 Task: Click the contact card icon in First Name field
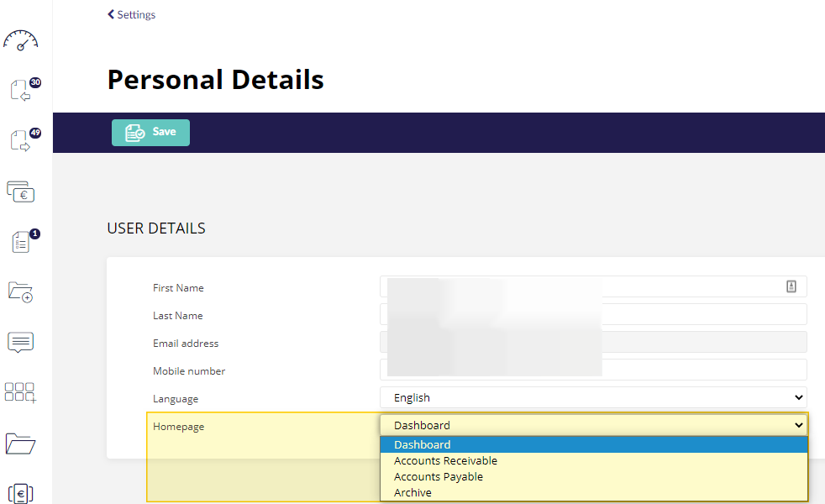tap(791, 286)
